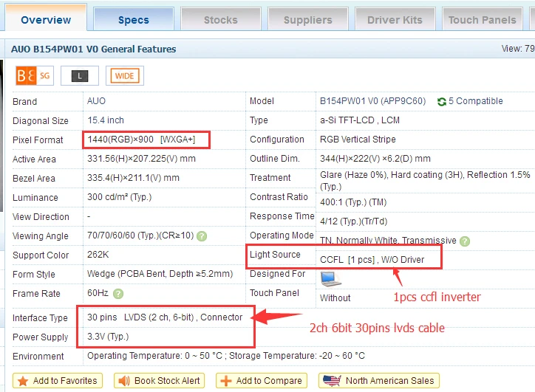Click the 344(H)×222(V)×6.2(D) mm outline value
The image size is (535, 392).
click(x=375, y=159)
